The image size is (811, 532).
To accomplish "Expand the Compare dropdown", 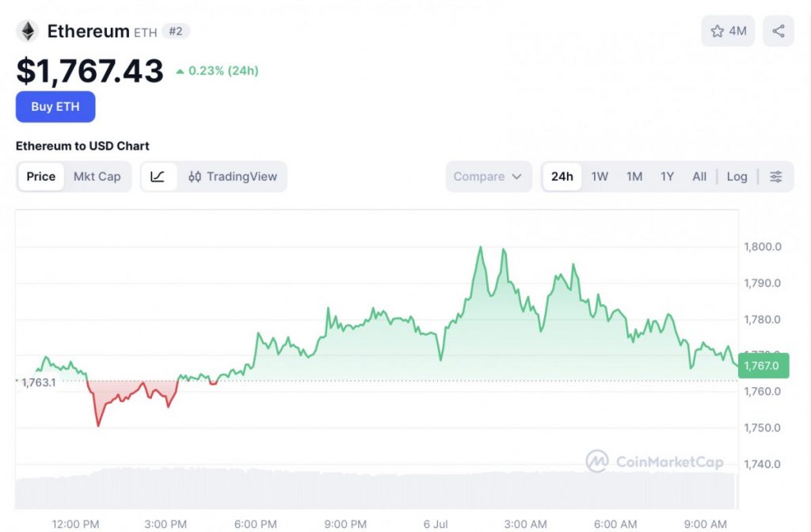I will 488,177.
